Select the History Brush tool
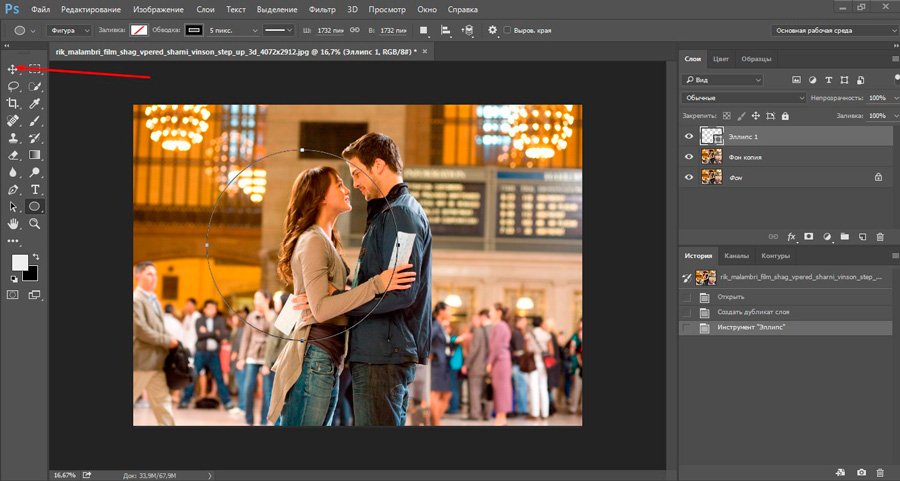 [x=34, y=138]
